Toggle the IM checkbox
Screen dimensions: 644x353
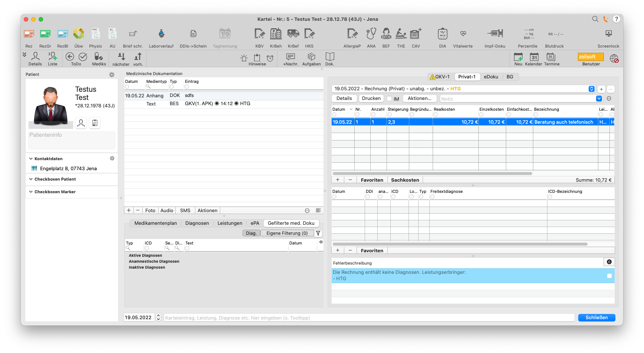click(389, 98)
